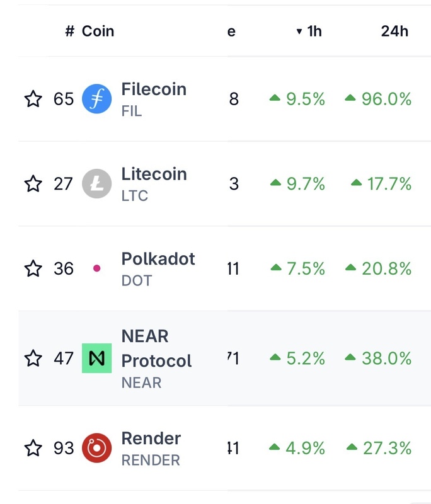Favorite Filecoin with the star toggle
431x504 pixels.
33,99
